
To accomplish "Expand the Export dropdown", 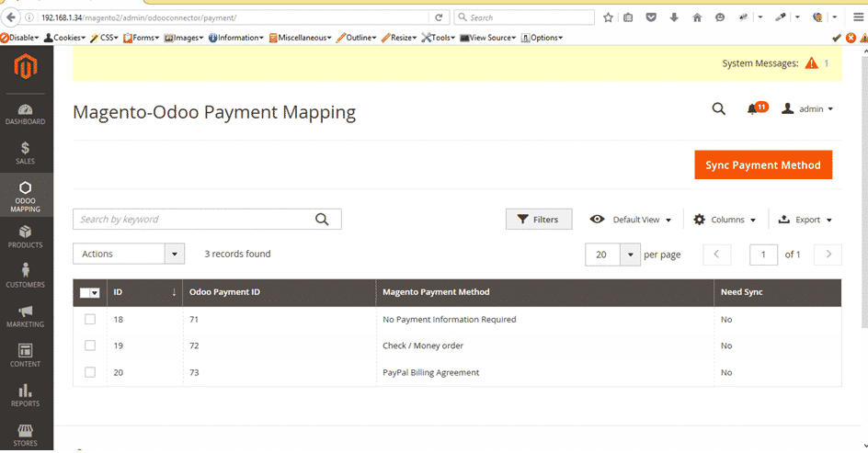I will coord(805,220).
